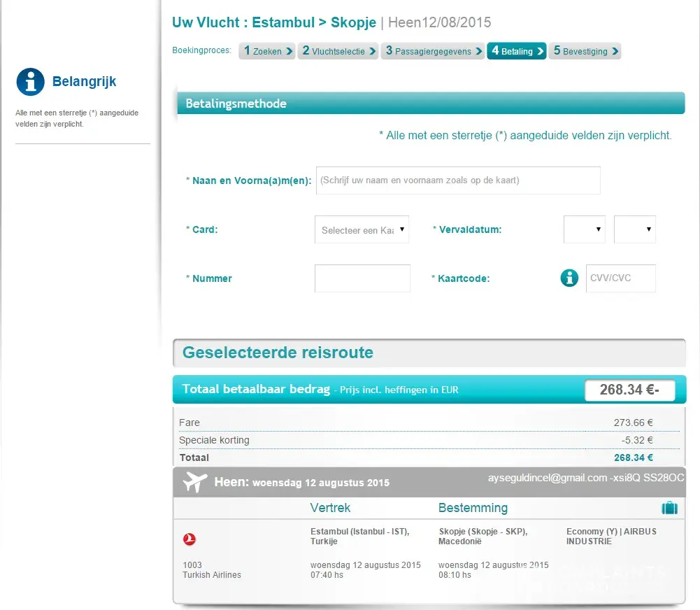Screen dimensions: 700x610
Task: Go to step 3 Passagiergegevens
Action: coord(433,51)
